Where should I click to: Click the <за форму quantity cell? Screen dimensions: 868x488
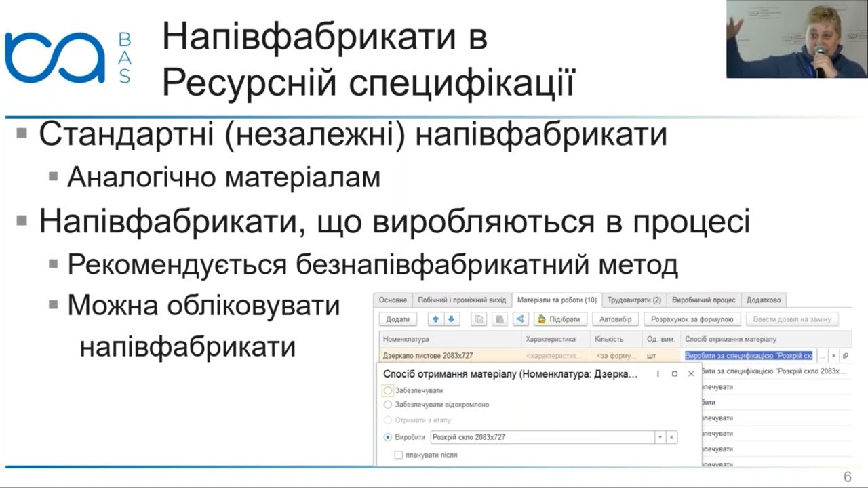pyautogui.click(x=616, y=356)
